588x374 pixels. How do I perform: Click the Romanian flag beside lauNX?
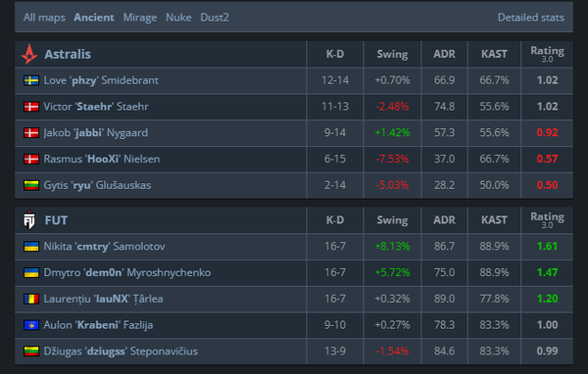tap(31, 299)
